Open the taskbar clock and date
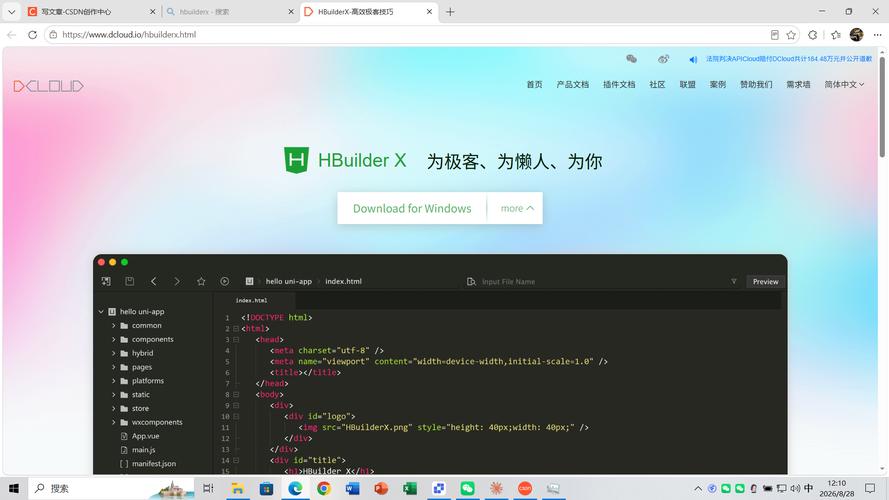The width and height of the screenshot is (889, 500). [x=837, y=488]
